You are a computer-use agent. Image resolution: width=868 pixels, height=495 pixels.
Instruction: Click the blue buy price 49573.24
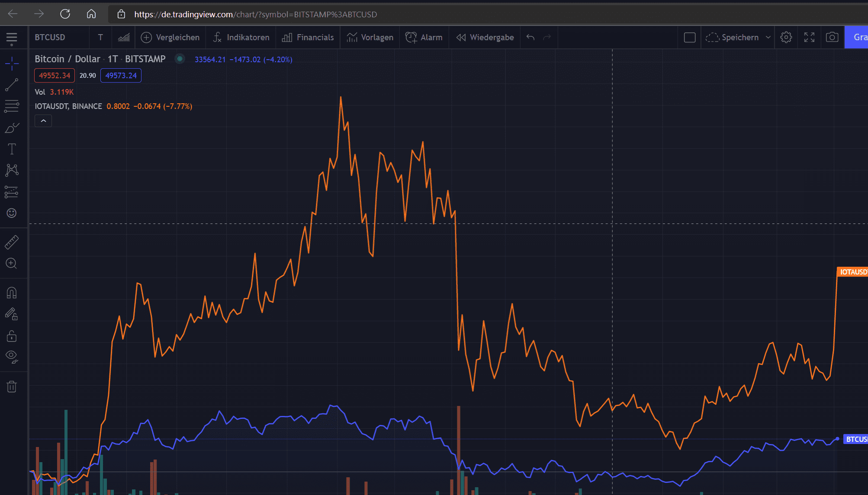point(121,75)
